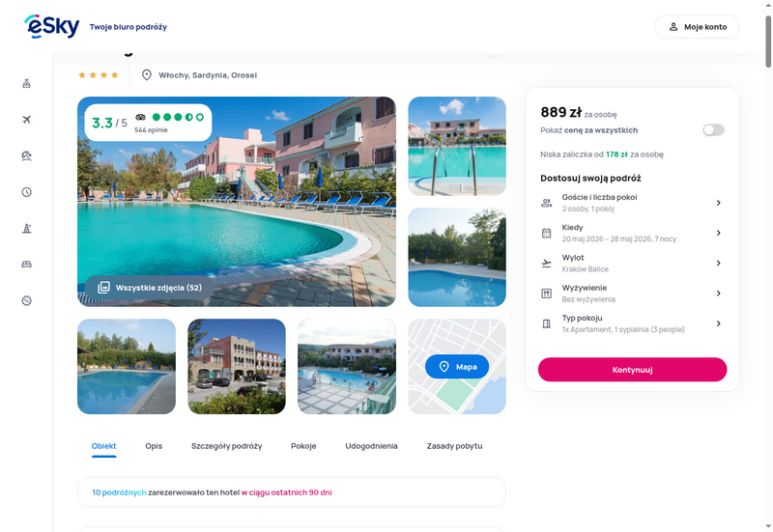Expand the Wyżywienie meal option
This screenshot has width=773, height=532.
tap(632, 294)
